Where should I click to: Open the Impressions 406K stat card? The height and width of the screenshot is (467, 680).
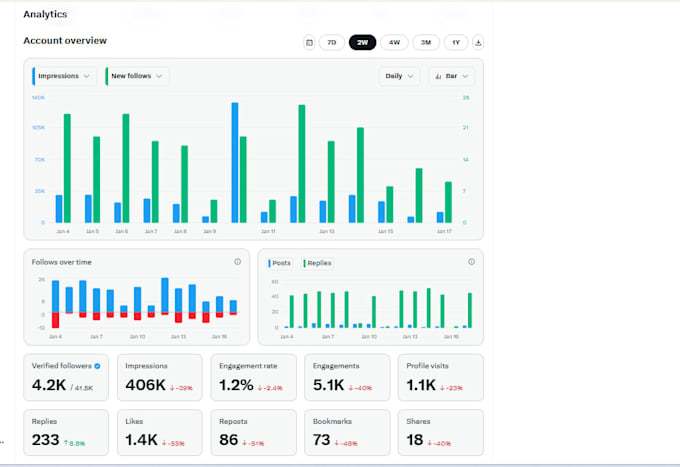point(160,377)
